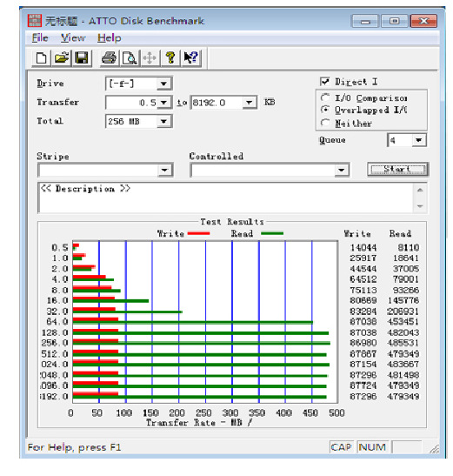The image size is (453, 476).
Task: Save results with the floppy disk icon
Action: click(82, 57)
